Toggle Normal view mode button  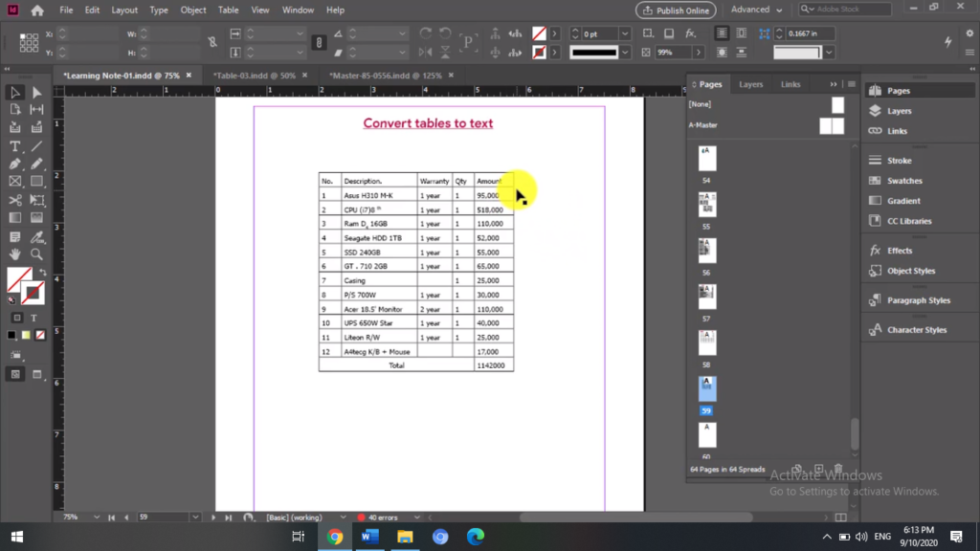click(15, 375)
